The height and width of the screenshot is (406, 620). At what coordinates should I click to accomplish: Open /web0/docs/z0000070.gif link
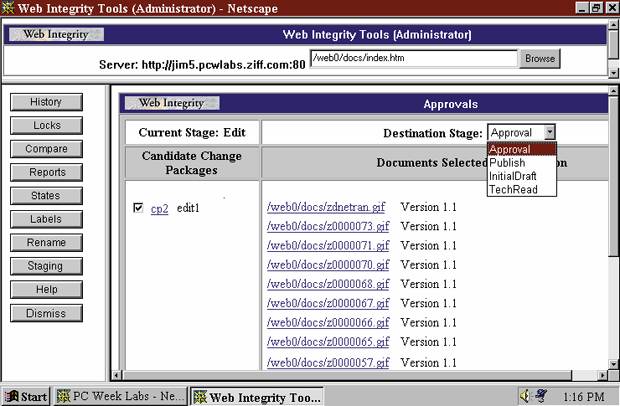click(x=328, y=265)
